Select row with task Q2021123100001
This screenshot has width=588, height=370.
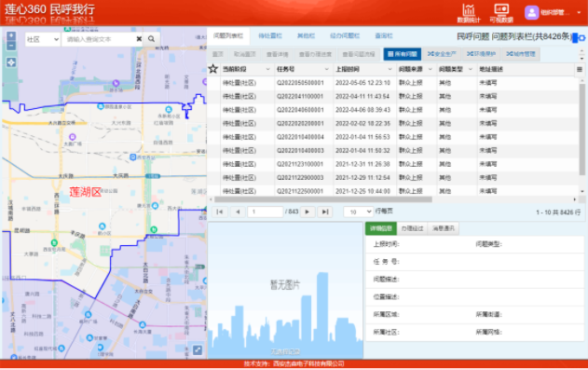tap(393, 164)
